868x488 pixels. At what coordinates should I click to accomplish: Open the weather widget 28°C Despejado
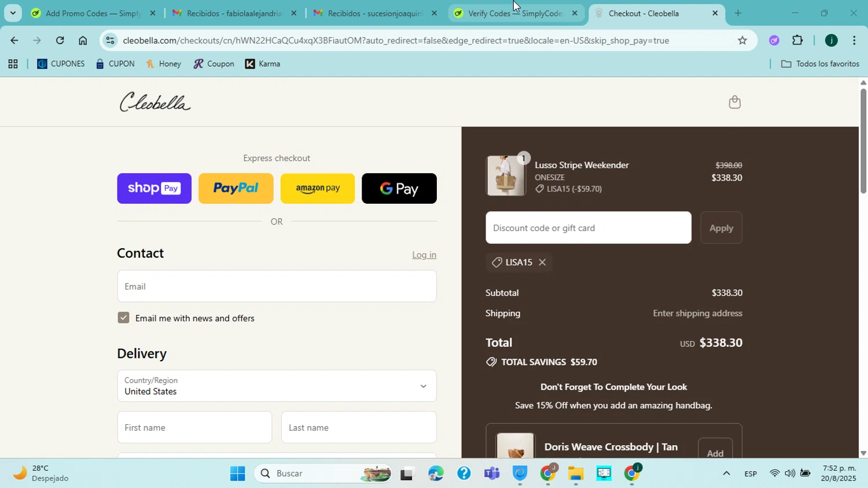[x=42, y=473]
